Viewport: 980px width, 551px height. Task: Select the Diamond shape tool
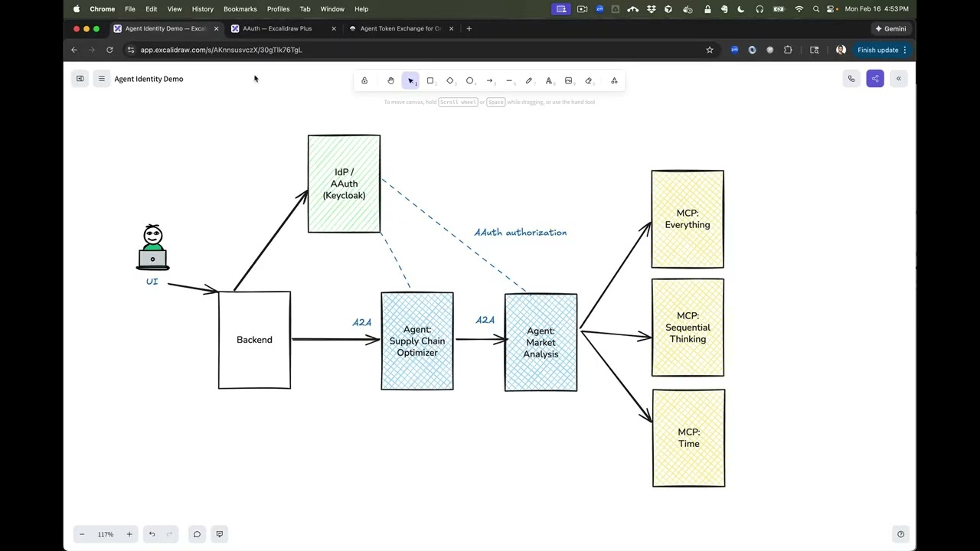click(450, 80)
